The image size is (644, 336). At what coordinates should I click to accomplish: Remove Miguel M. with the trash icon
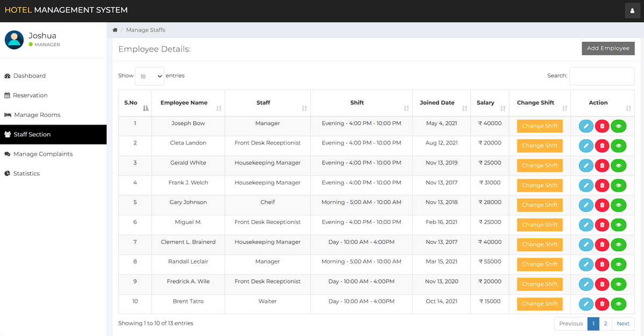(x=602, y=225)
